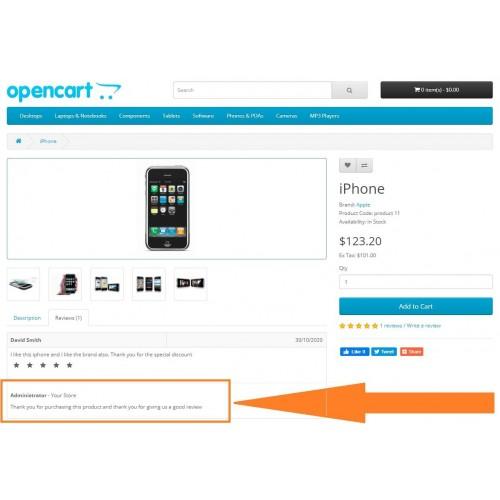Screen dimensions: 500x500
Task: Switch to the Description tab
Action: pos(27,318)
